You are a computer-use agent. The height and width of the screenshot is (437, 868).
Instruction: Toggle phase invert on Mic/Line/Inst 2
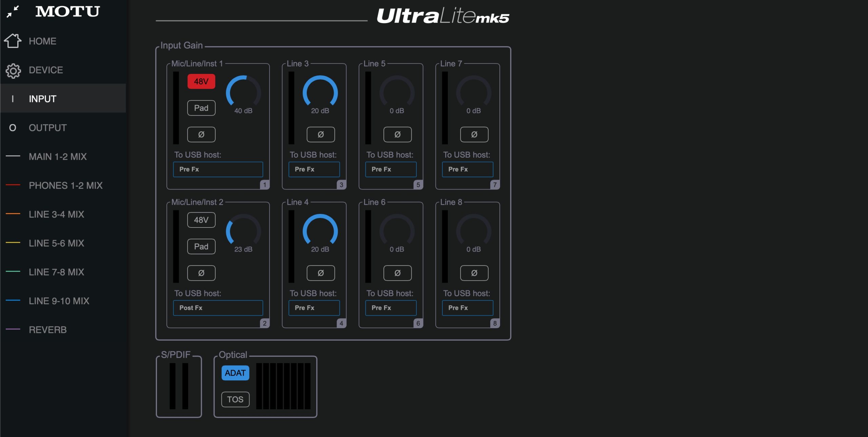pyautogui.click(x=201, y=273)
